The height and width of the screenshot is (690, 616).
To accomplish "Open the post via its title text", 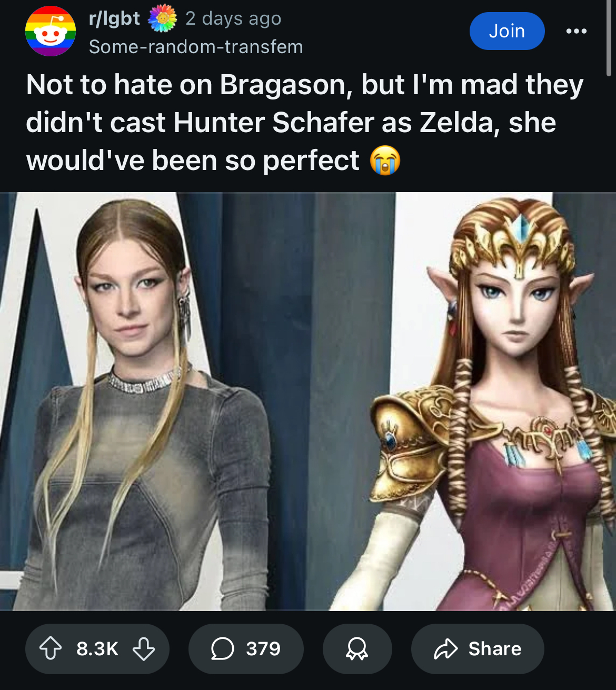I will pyautogui.click(x=305, y=122).
